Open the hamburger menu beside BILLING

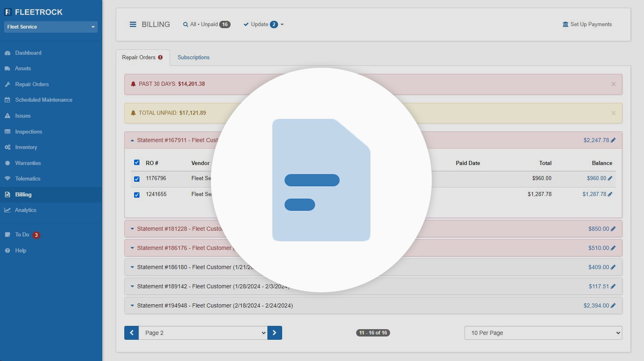point(133,25)
